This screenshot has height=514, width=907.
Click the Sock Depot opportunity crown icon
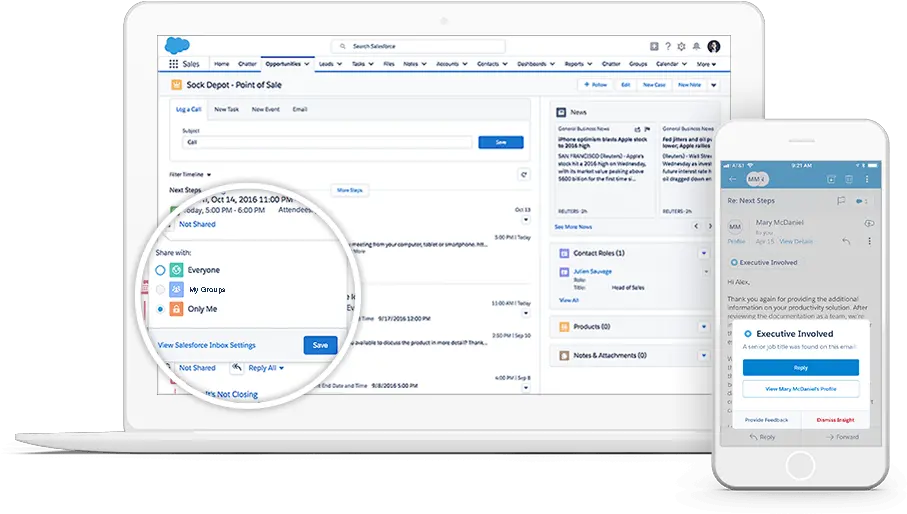(176, 85)
